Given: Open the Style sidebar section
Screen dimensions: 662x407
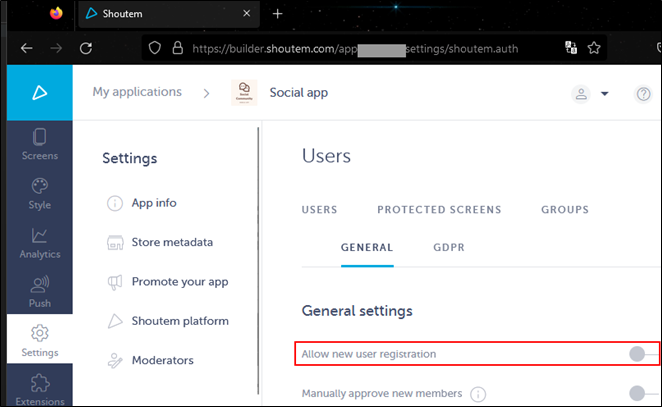Looking at the screenshot, I should (40, 194).
